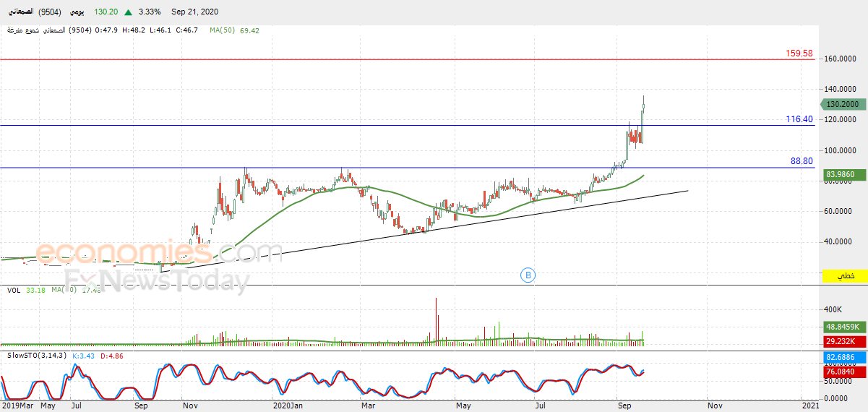Screen dimensions: 868x412
Task: Click the 2021 date axis label
Action: click(x=810, y=406)
